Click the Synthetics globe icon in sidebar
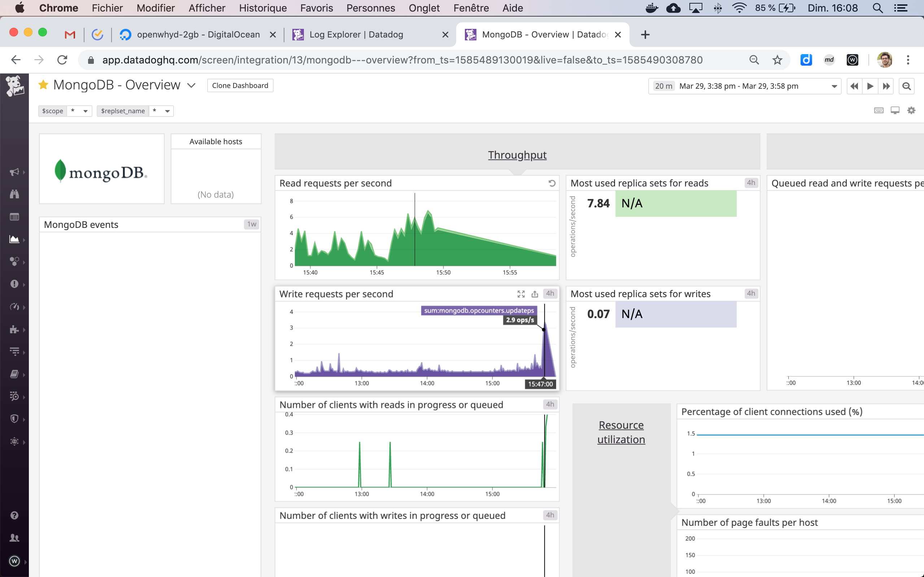Screen dimensions: 924x577 (14, 442)
